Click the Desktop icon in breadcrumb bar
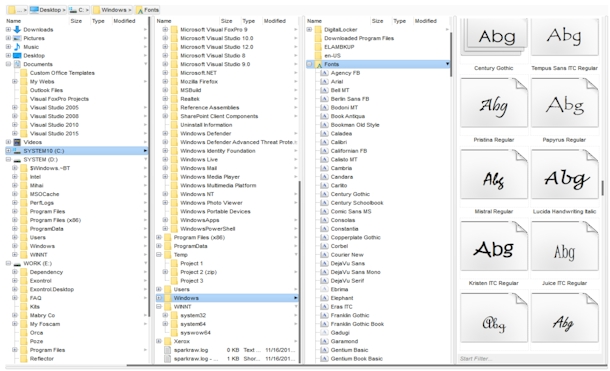Viewport: 610px width, 371px height. [x=34, y=10]
